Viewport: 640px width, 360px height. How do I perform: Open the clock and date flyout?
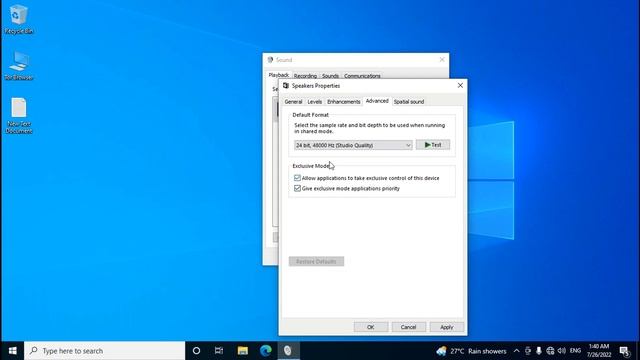tap(599, 351)
